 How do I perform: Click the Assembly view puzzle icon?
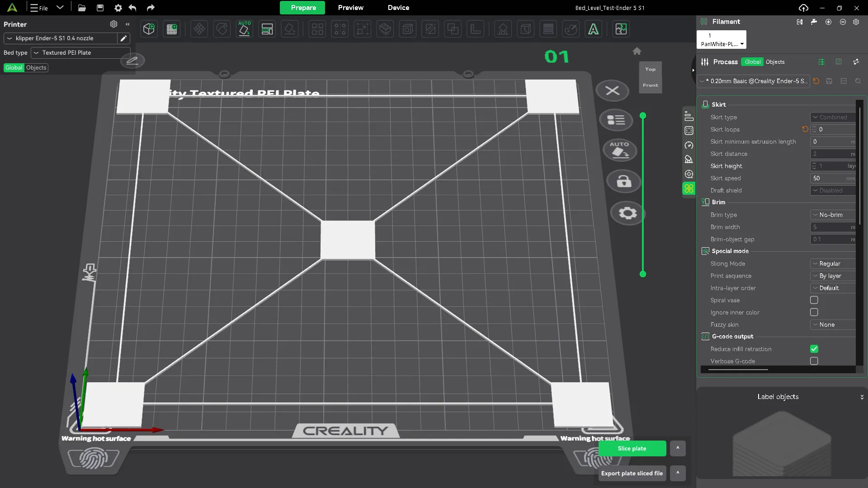[621, 29]
